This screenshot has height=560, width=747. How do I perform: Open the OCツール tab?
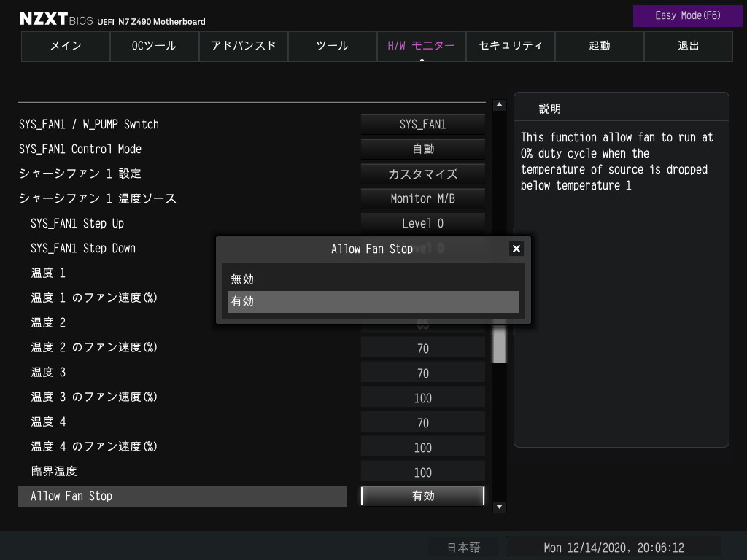pyautogui.click(x=155, y=46)
